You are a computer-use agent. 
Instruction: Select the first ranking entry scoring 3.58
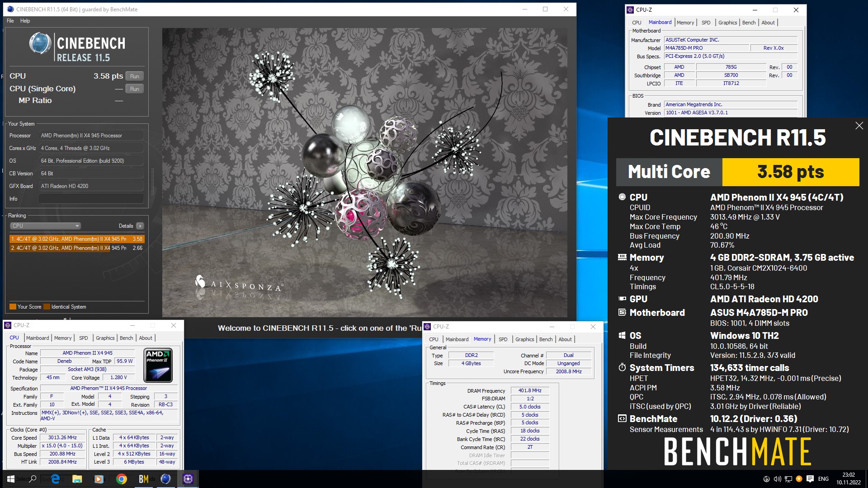77,239
